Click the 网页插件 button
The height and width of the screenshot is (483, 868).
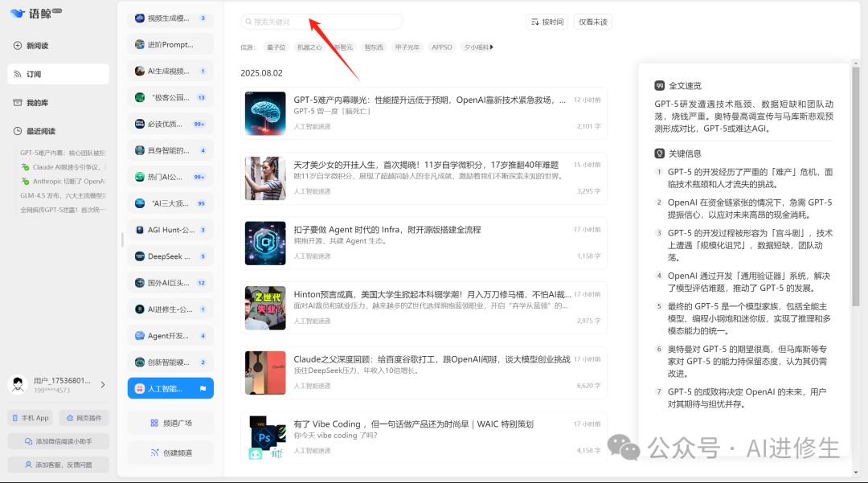click(x=84, y=418)
